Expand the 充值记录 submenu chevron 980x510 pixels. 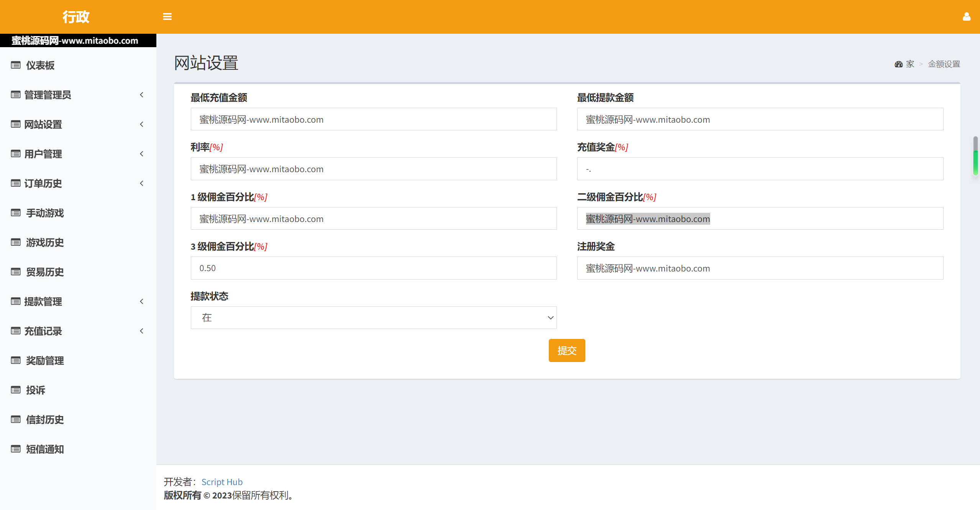(142, 331)
